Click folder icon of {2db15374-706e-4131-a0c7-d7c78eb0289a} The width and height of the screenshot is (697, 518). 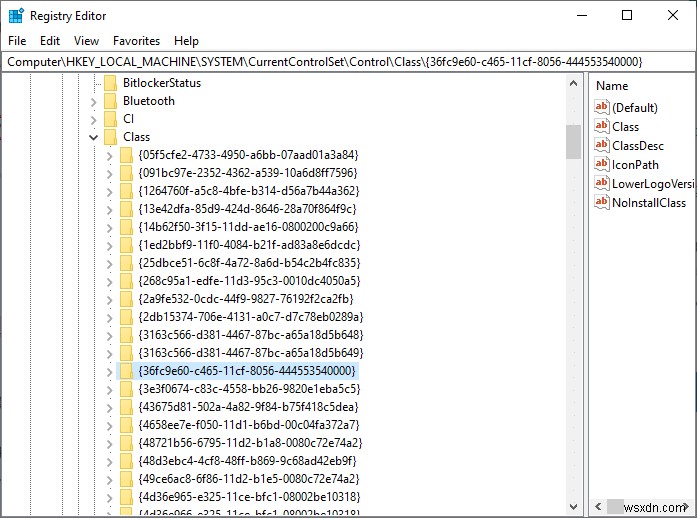126,317
